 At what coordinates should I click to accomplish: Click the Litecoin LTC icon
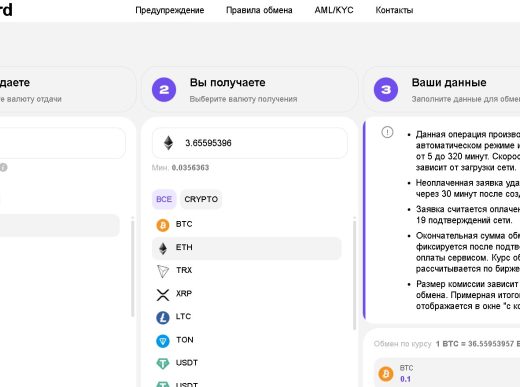pyautogui.click(x=163, y=318)
